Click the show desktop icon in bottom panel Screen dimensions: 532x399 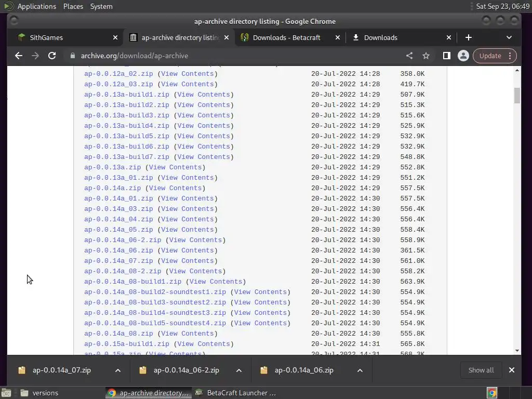(6, 393)
